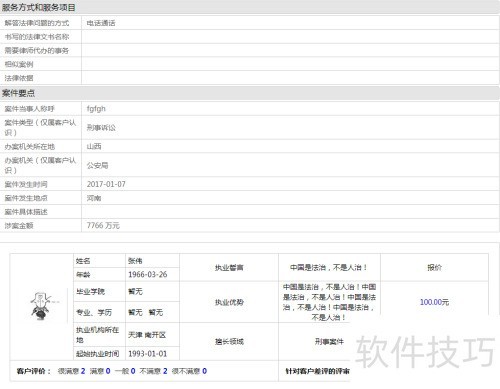
Task: Click the lawyer avatar cartoon image
Action: tap(42, 306)
